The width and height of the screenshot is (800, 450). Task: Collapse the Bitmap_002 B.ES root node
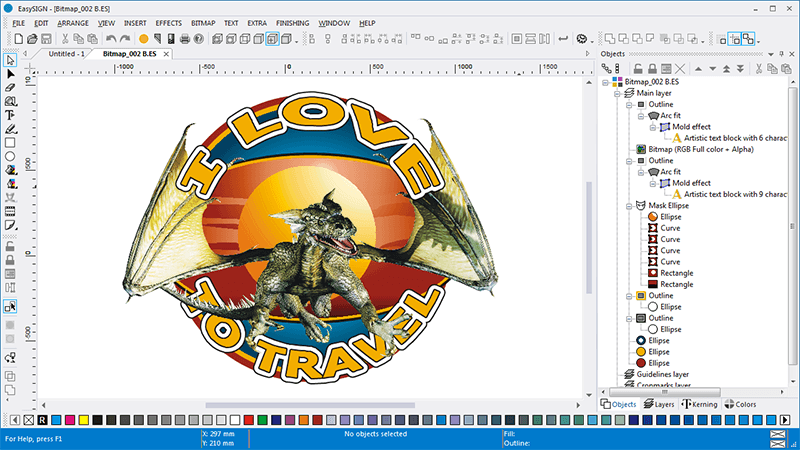(606, 81)
